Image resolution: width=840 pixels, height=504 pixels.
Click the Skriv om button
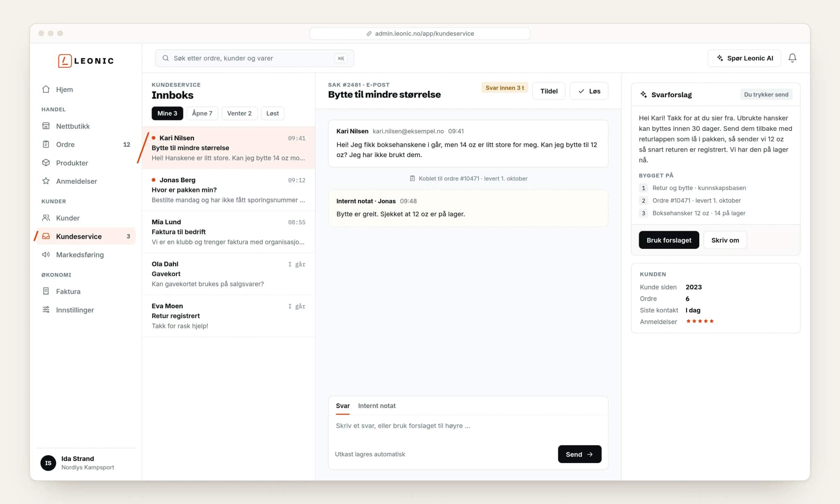point(725,240)
